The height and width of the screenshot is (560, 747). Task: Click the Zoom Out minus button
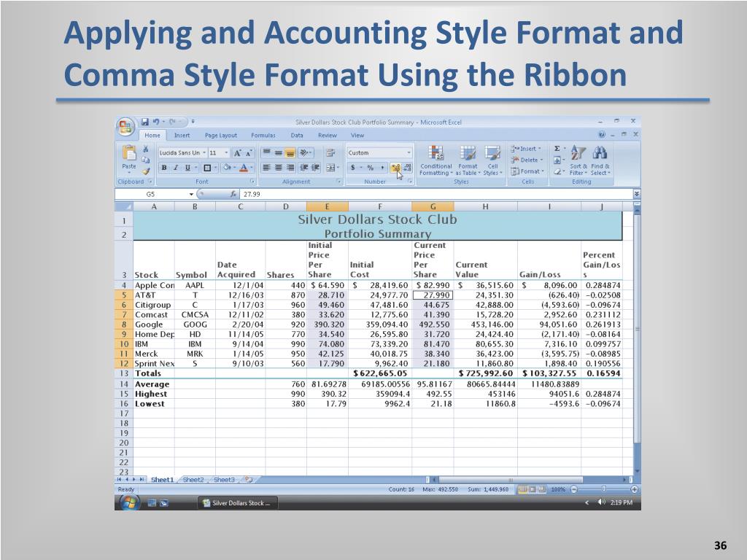click(x=573, y=489)
